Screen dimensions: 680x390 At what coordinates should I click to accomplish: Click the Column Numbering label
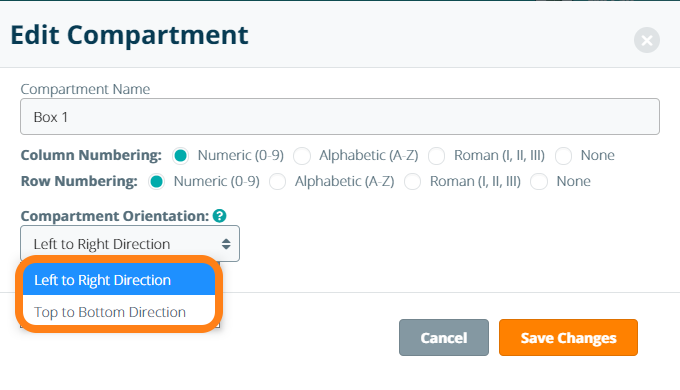point(91,155)
